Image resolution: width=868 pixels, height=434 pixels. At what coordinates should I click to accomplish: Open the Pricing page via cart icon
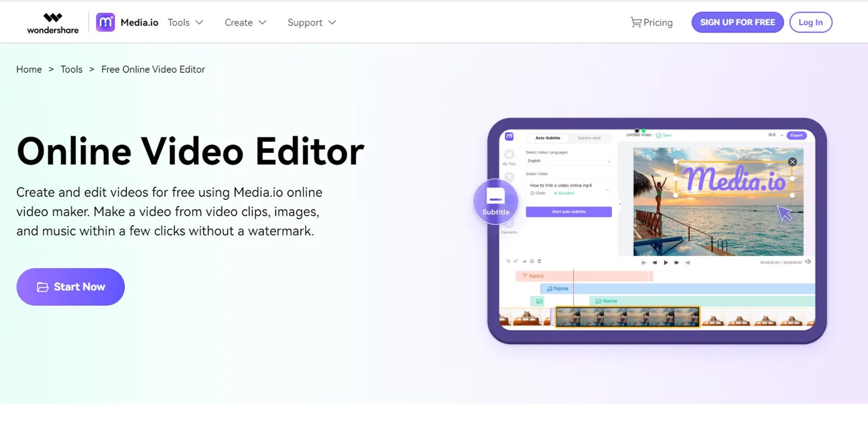click(x=651, y=22)
